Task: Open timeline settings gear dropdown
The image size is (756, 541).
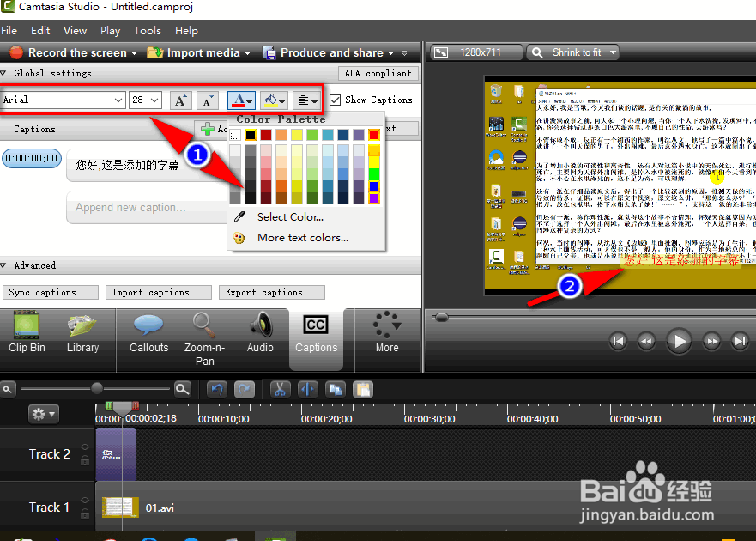Action: click(44, 414)
